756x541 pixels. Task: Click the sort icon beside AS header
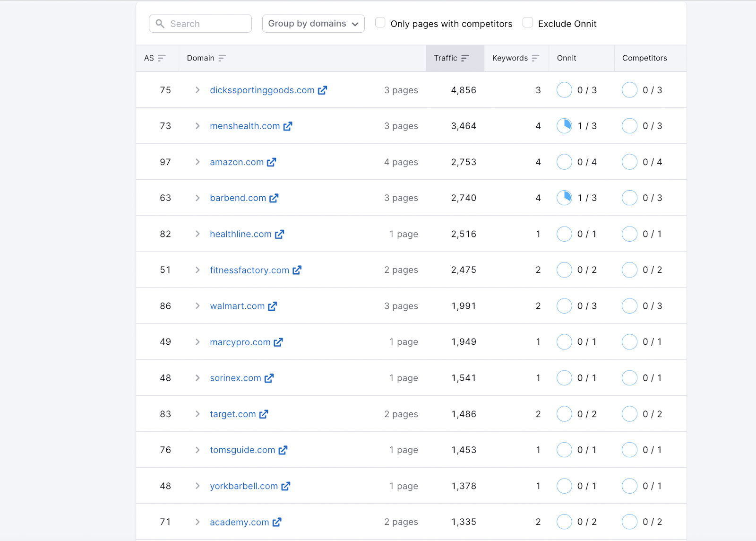162,58
